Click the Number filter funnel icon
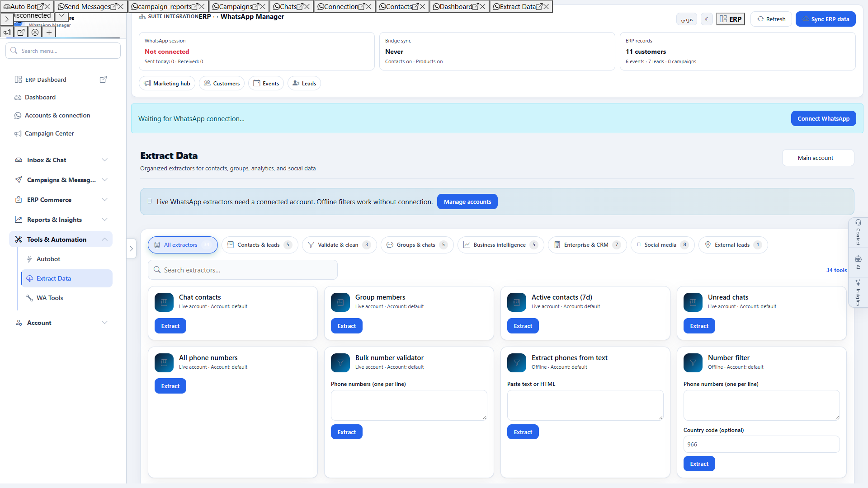Screen dimensions: 868x488 (x=693, y=363)
